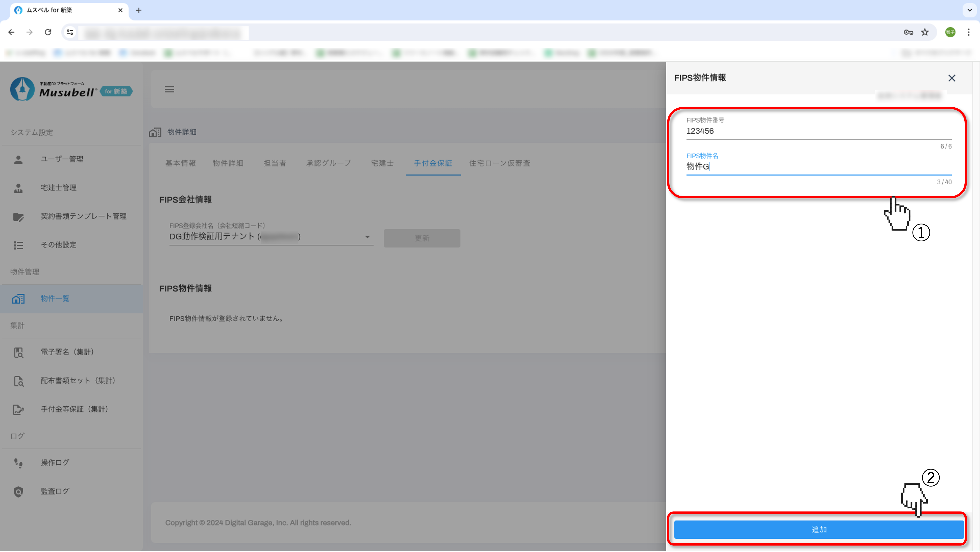Bookmark the page with the star icon

[925, 32]
